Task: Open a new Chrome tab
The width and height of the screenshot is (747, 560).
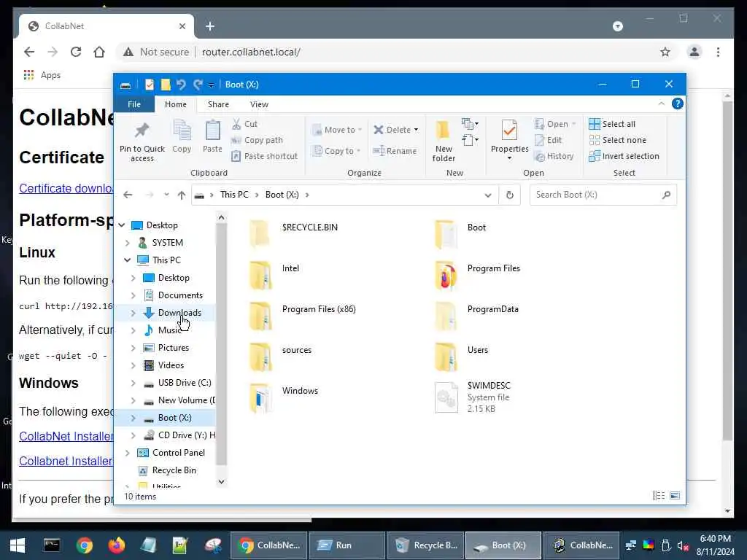Action: (x=209, y=26)
